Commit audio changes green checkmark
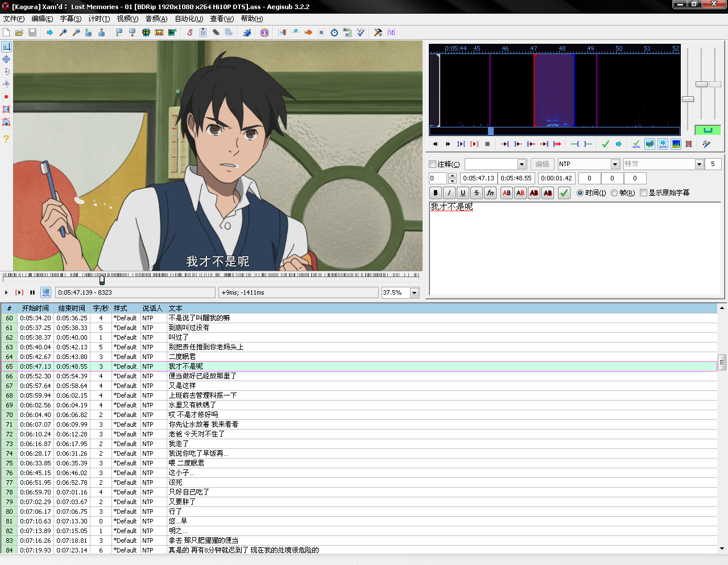Viewport: 728px width, 565px height. pyautogui.click(x=605, y=144)
